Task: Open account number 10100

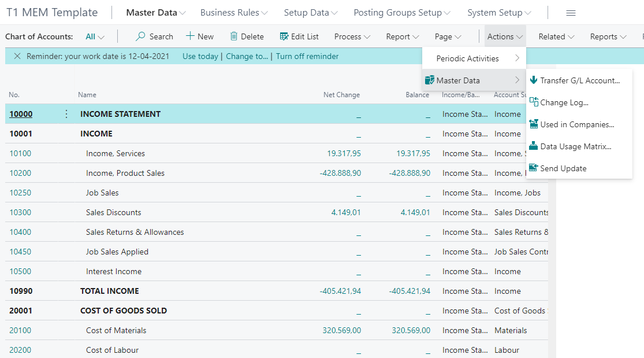Action: (x=20, y=153)
